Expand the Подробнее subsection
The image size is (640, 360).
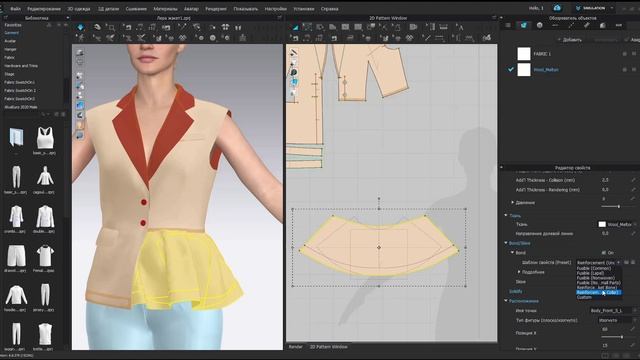pyautogui.click(x=519, y=272)
